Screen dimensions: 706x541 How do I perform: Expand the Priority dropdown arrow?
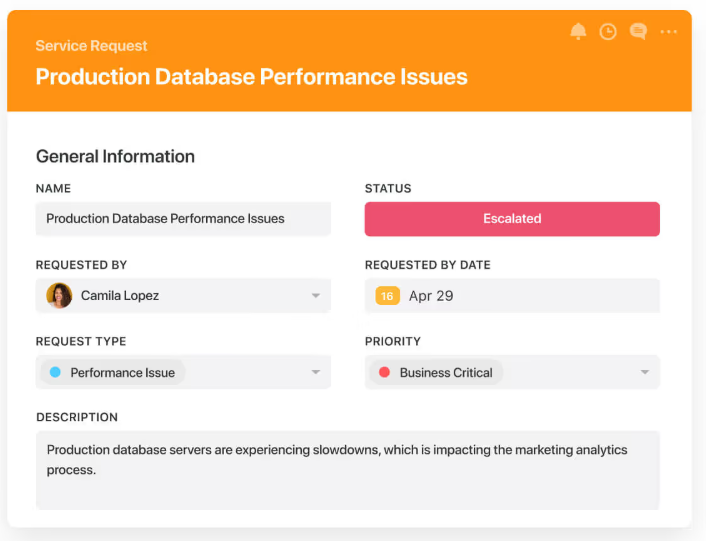point(645,372)
